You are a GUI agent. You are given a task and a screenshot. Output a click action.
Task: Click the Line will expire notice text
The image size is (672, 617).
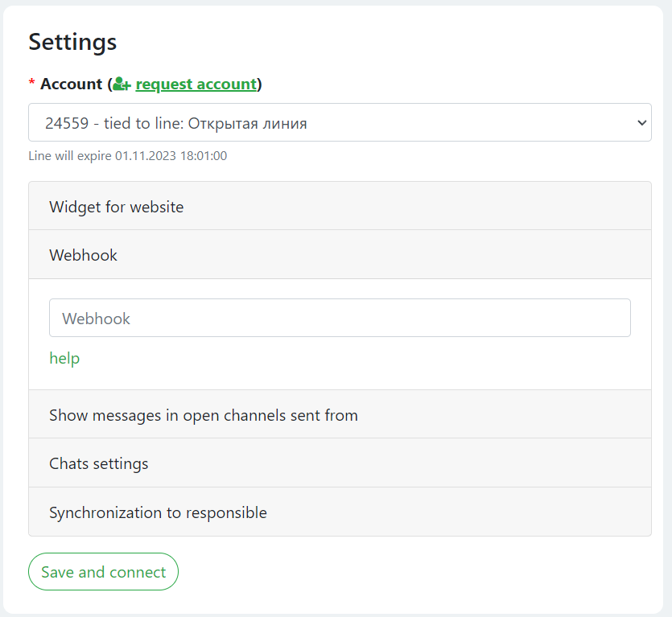point(127,155)
